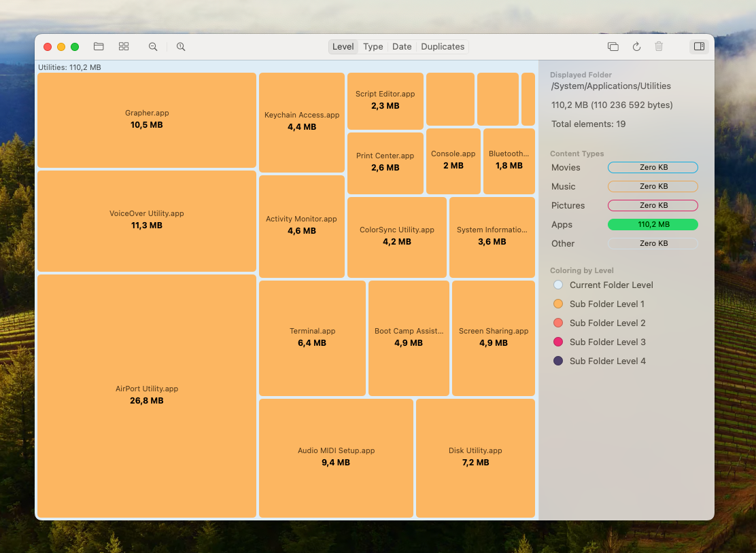Viewport: 756px width, 553px height.
Task: Click the open folder icon in toolbar
Action: point(99,47)
